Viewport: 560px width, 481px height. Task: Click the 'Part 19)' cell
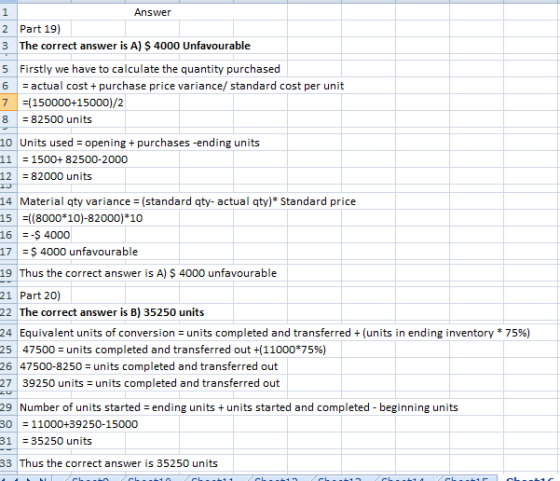40,29
